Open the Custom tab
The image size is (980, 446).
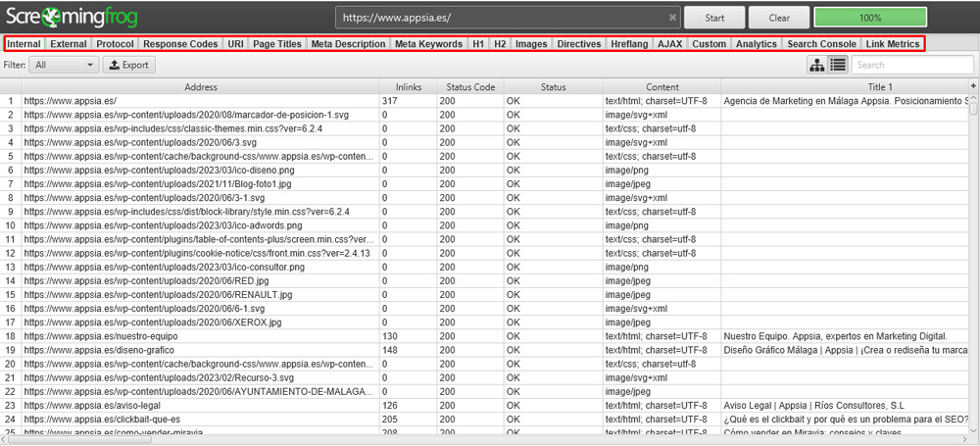click(709, 44)
